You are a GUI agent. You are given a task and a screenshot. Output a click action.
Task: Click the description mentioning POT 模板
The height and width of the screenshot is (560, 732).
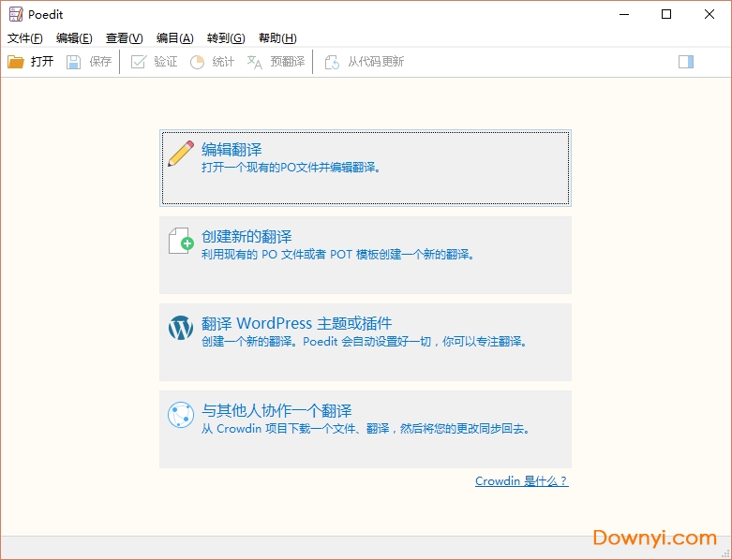coord(337,255)
